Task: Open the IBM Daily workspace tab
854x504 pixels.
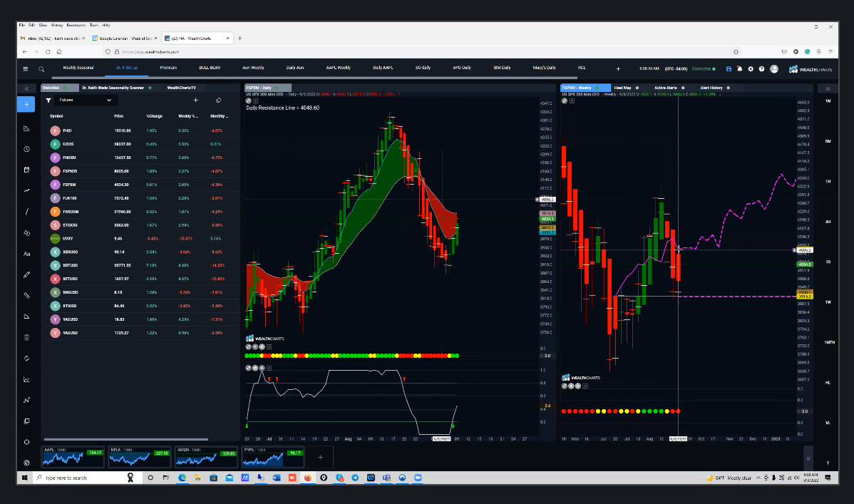Action: click(502, 68)
